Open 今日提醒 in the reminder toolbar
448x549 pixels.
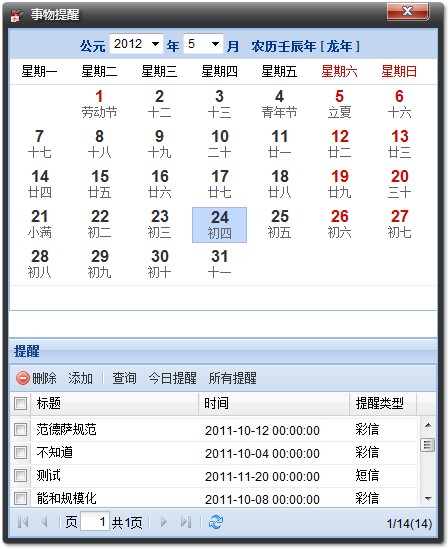pyautogui.click(x=173, y=378)
